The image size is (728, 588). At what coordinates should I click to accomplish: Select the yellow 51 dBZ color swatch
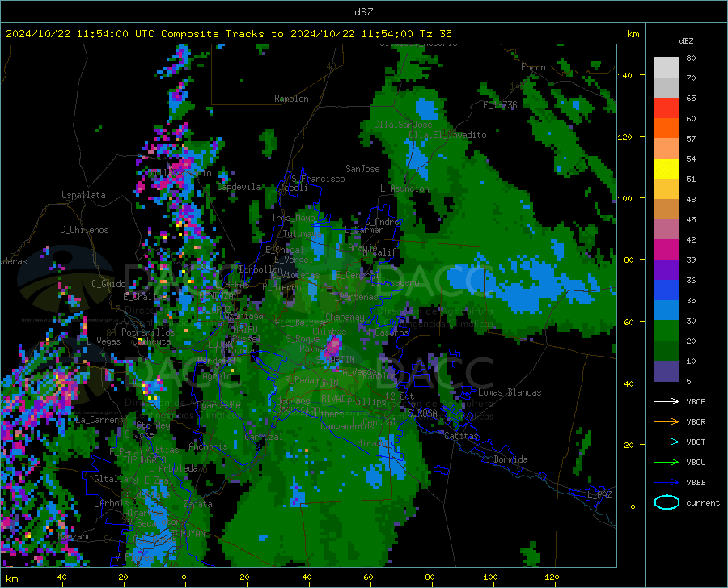point(667,169)
